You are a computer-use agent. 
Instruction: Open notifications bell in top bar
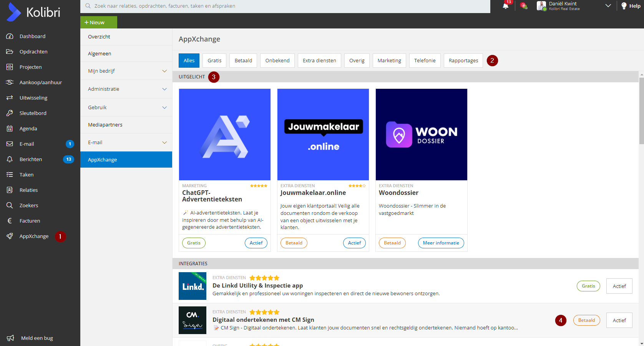tap(506, 6)
